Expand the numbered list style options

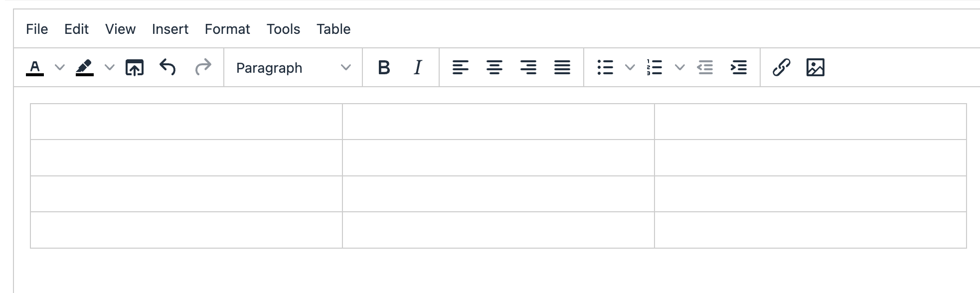click(x=680, y=67)
